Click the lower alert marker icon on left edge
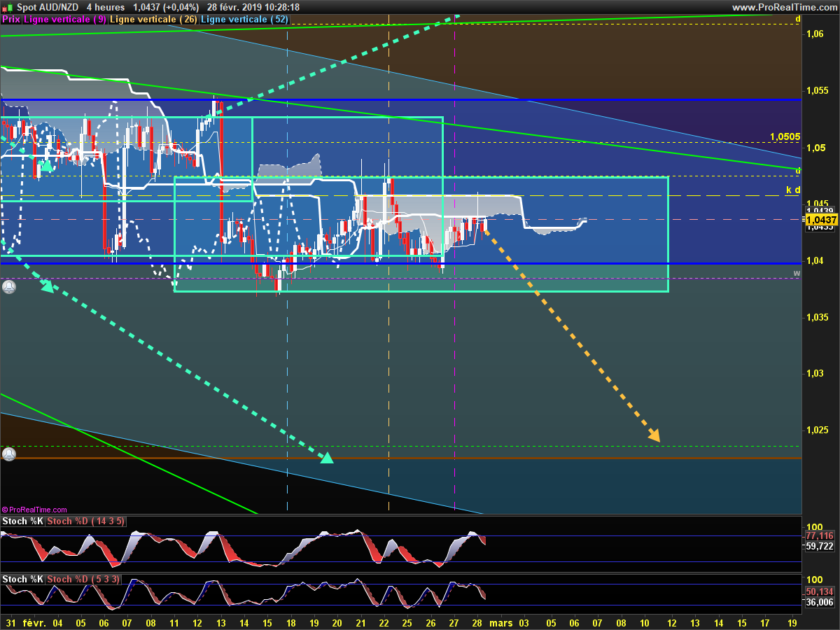The image size is (840, 630). [9, 454]
